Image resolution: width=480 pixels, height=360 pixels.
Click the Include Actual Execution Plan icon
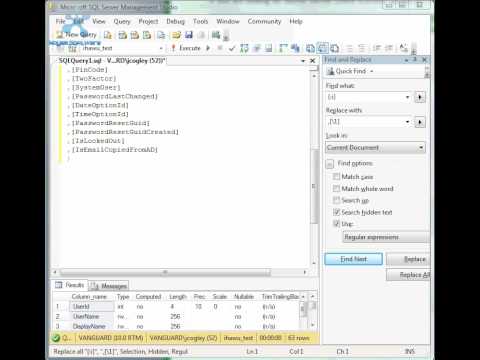pyautogui.click(x=283, y=49)
